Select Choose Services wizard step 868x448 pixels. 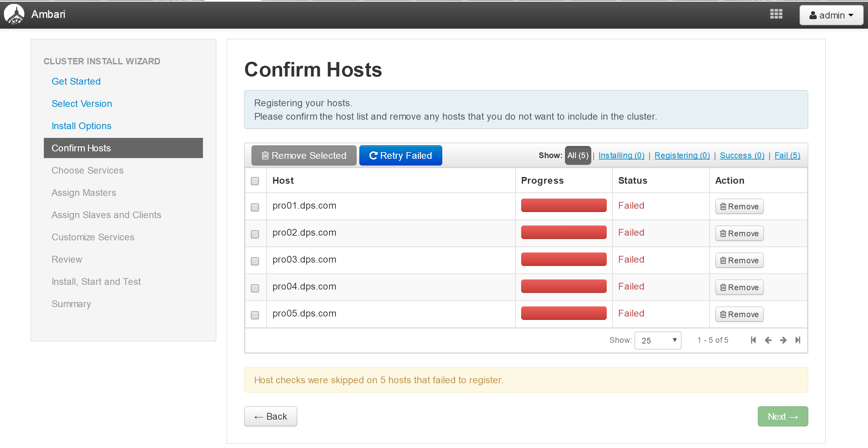[88, 170]
